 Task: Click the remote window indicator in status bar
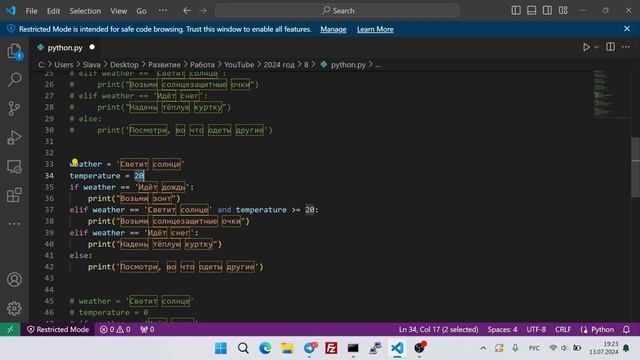coord(10,329)
